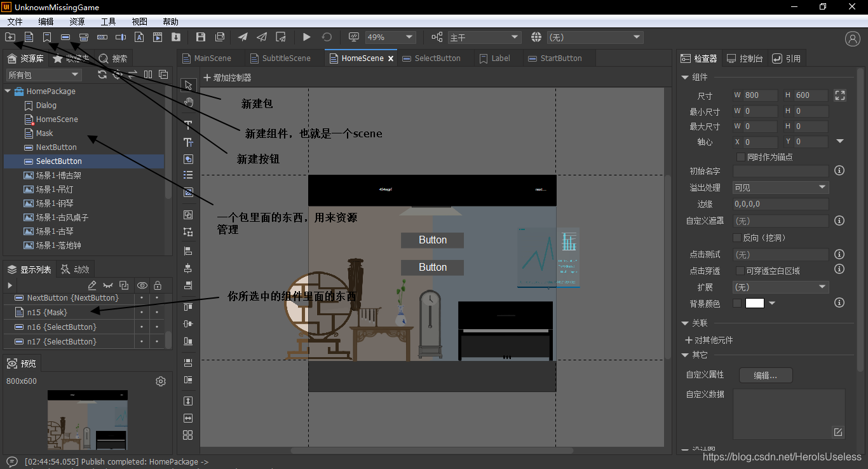Click the white background color swatch
This screenshot has width=868, height=469.
pyautogui.click(x=754, y=303)
